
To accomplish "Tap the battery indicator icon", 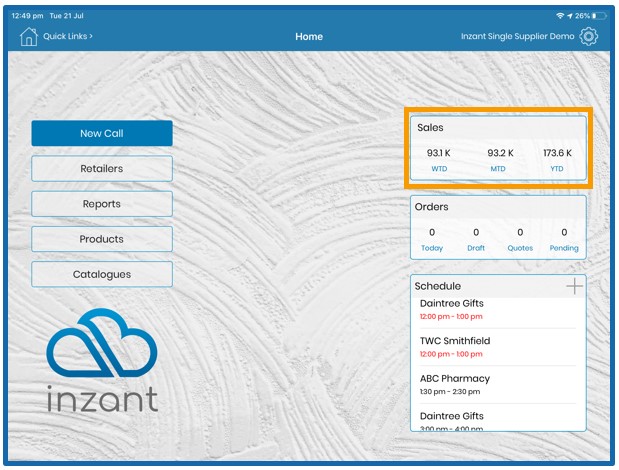I will 598,16.
